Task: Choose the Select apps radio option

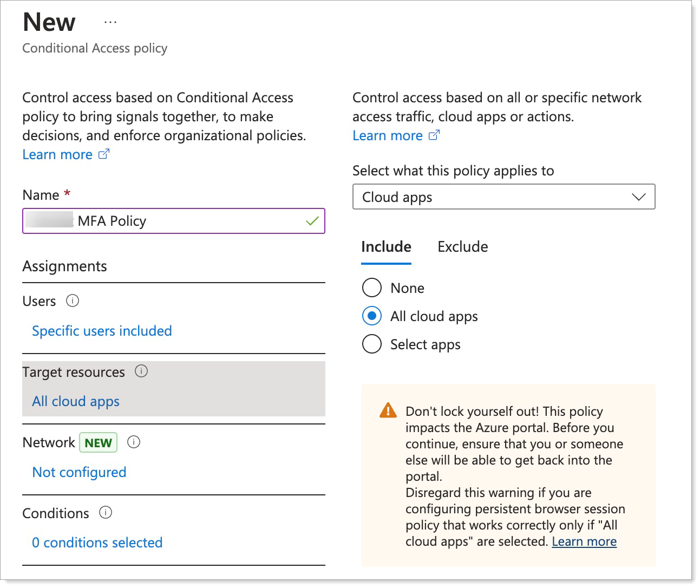Action: pyautogui.click(x=372, y=344)
